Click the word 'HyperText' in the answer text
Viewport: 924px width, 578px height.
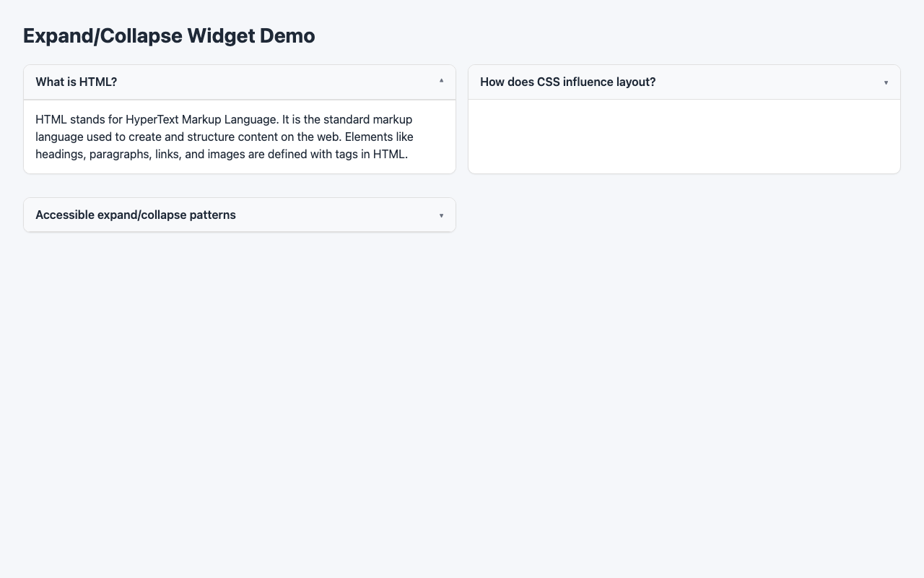click(x=153, y=119)
